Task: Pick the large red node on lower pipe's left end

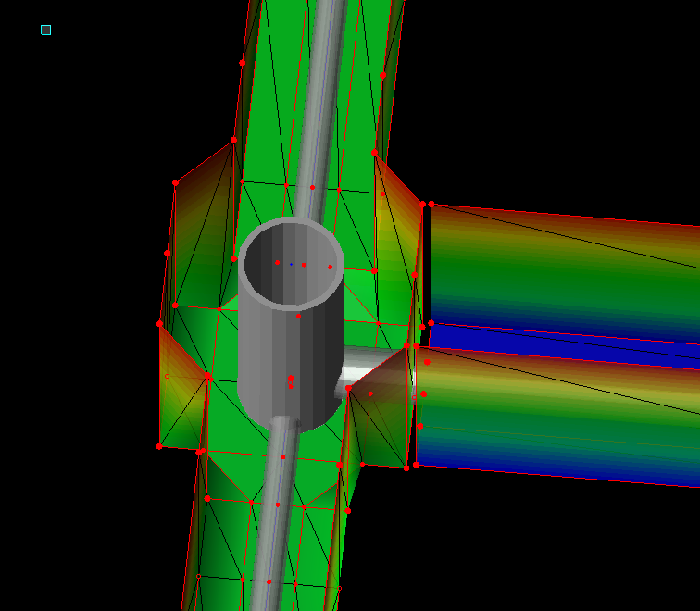Action: 423,393
